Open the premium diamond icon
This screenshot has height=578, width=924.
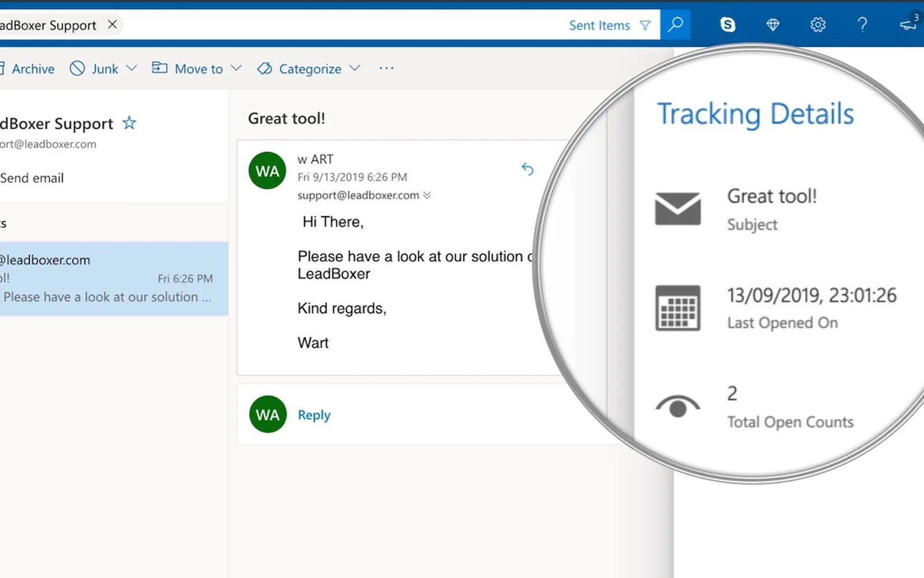(773, 24)
